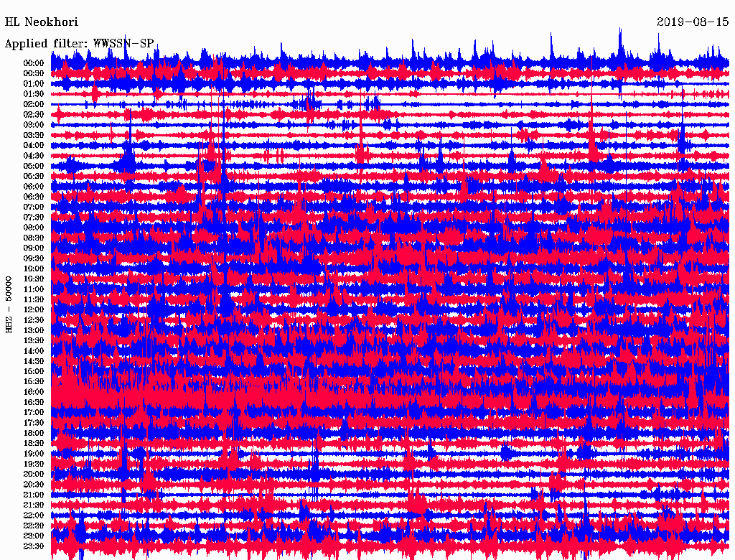The image size is (735, 560).
Task: Select the 03:30 time label
Action: click(34, 135)
